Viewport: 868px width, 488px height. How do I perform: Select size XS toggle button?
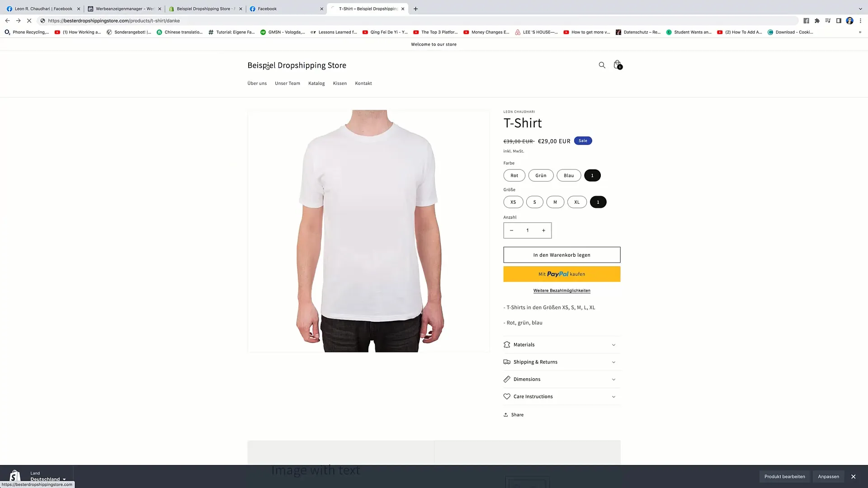(513, 202)
